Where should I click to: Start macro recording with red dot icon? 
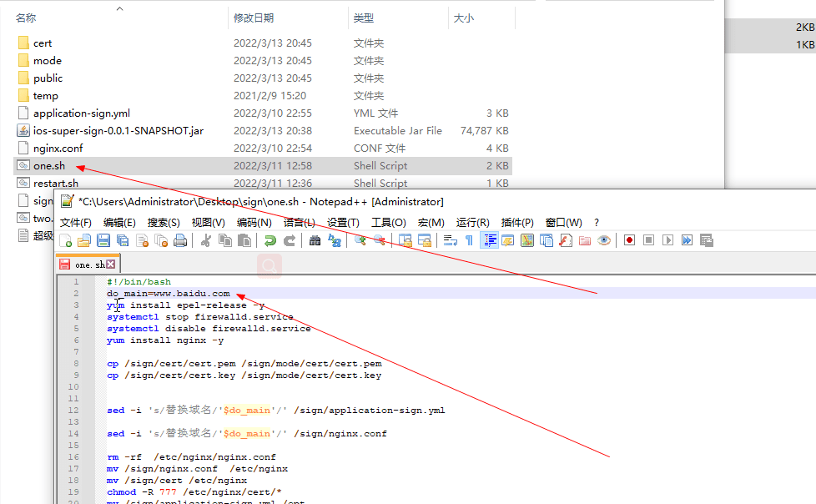click(x=629, y=240)
